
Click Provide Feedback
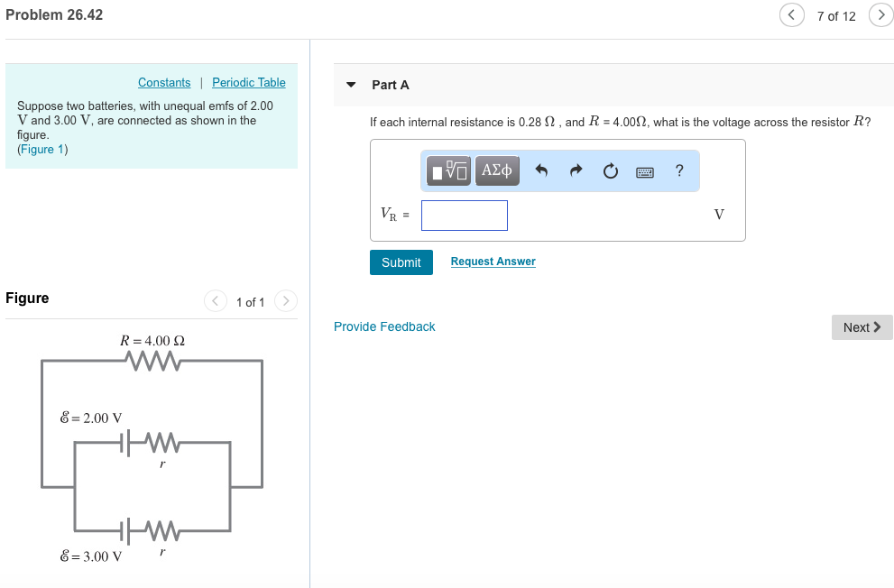(x=384, y=326)
